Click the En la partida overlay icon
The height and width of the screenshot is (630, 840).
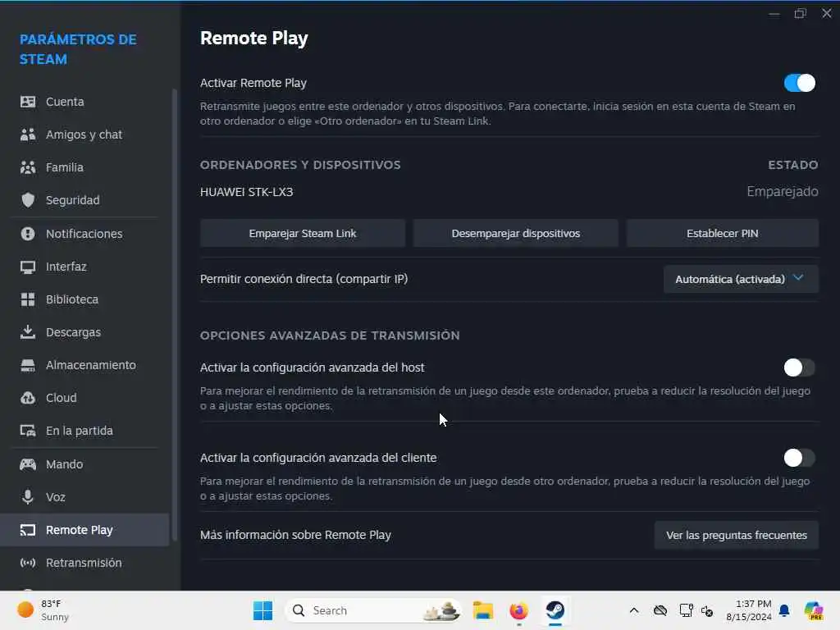point(28,431)
